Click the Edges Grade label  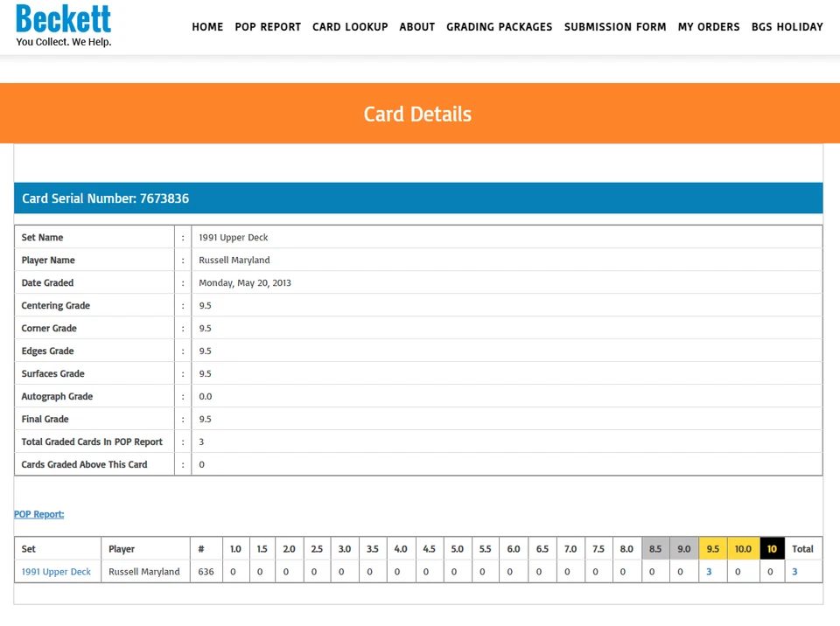coord(47,351)
